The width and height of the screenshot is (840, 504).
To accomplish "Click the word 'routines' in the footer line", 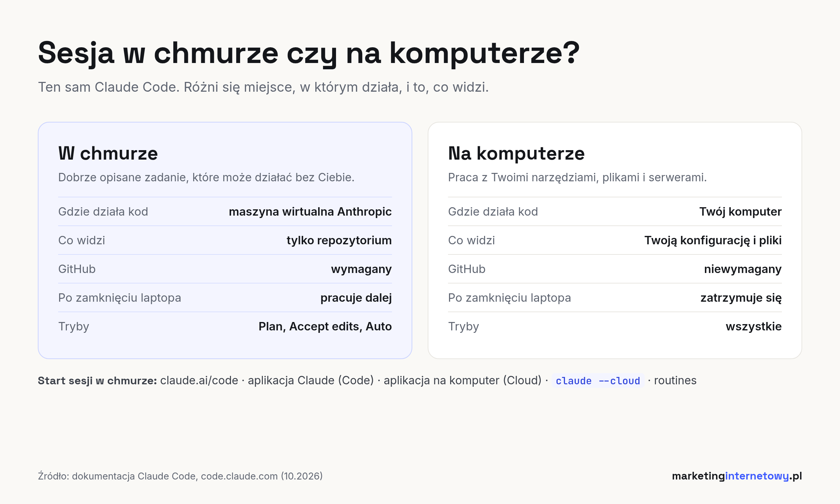I will coord(675,381).
